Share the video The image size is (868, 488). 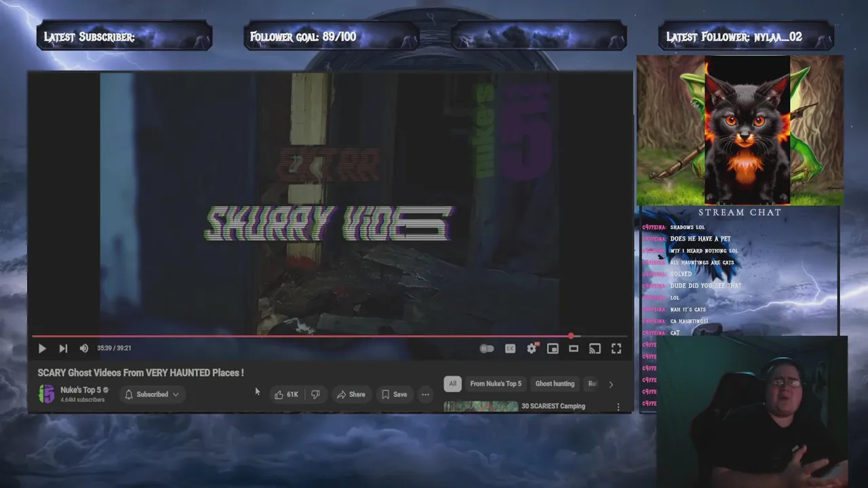[351, 394]
